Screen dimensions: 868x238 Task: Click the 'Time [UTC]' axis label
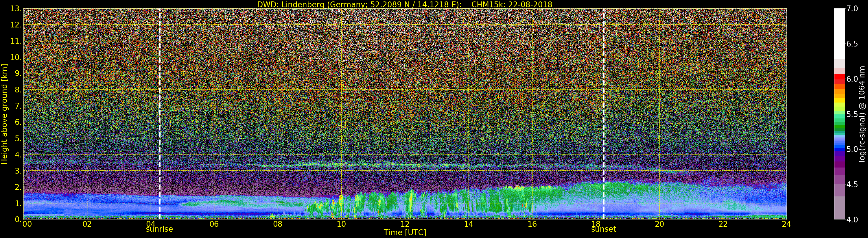click(405, 233)
